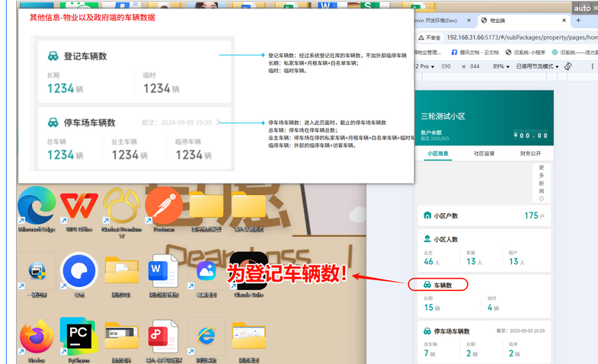Click the house icon beside 小区户数
Viewport: 598px width, 364px height.
tap(427, 216)
